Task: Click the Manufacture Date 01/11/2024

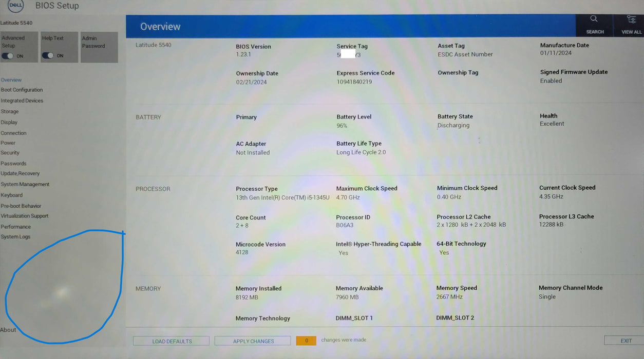Action: click(x=556, y=53)
